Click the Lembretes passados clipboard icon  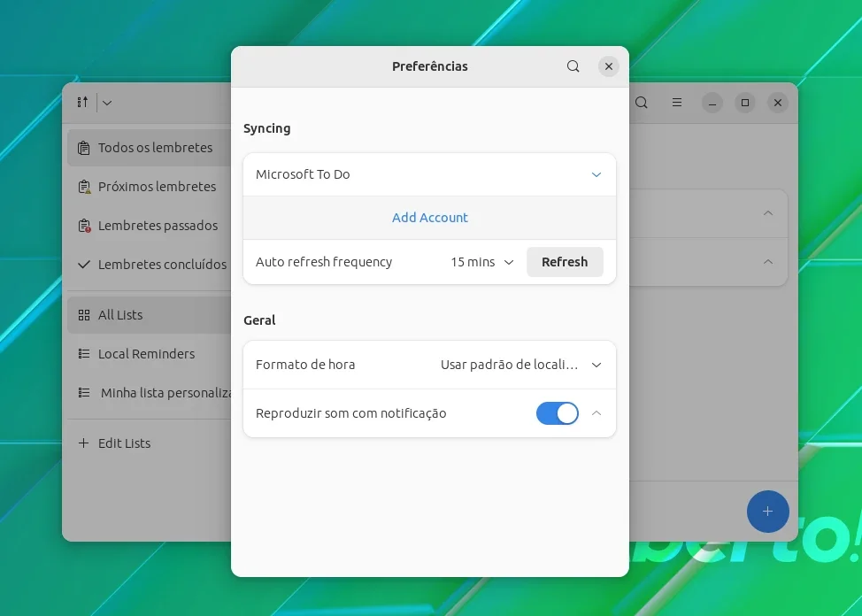coord(84,226)
